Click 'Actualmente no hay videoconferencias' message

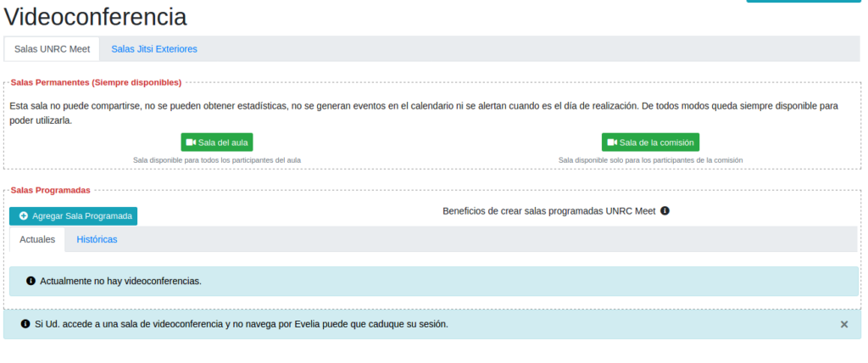(x=120, y=281)
